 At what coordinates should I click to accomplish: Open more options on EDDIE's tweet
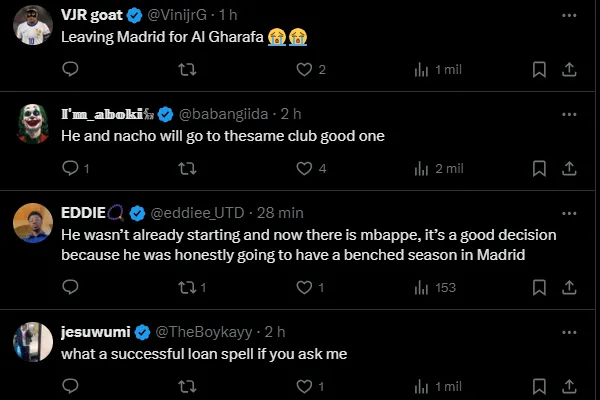(x=568, y=212)
